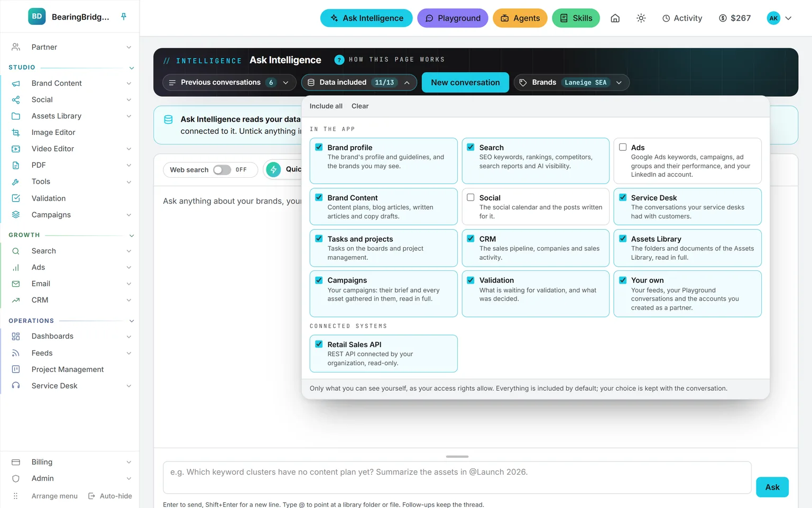Image resolution: width=812 pixels, height=508 pixels.
Task: Click the question mark help icon
Action: (339, 60)
